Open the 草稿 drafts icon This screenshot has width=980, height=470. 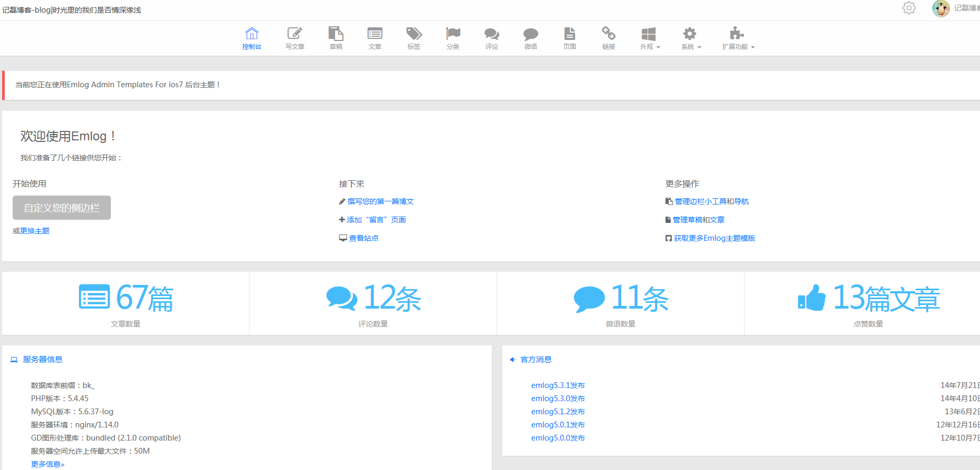point(336,34)
